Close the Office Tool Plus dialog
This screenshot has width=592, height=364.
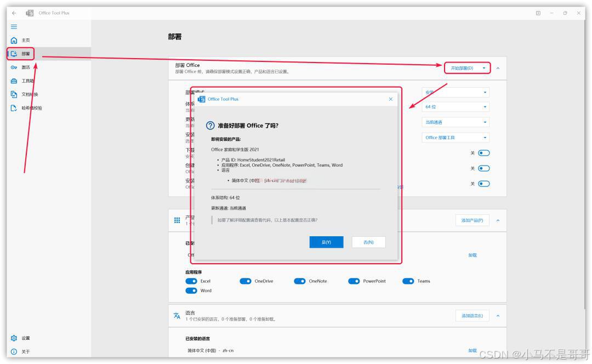pos(391,99)
